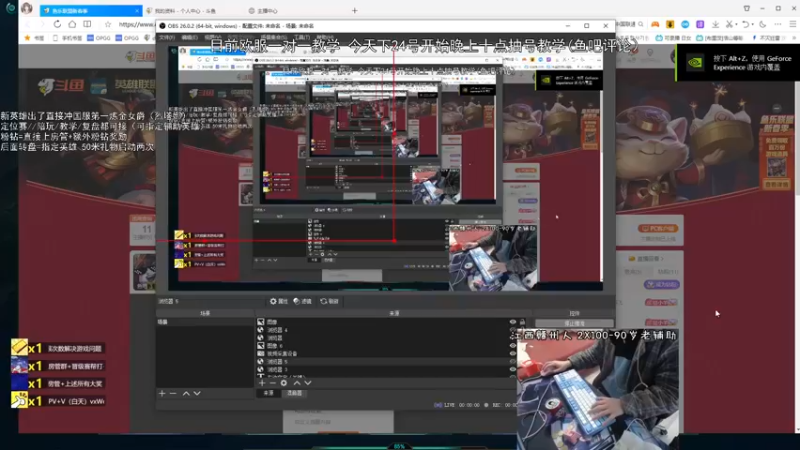Open a new browser tab with plus
Image resolution: width=800 pixels, height=450 pixels.
(x=355, y=10)
